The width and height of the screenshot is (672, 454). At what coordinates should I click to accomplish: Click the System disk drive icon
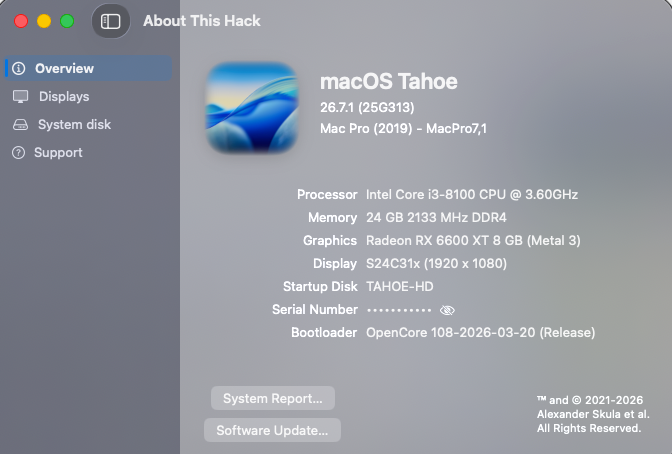20,125
